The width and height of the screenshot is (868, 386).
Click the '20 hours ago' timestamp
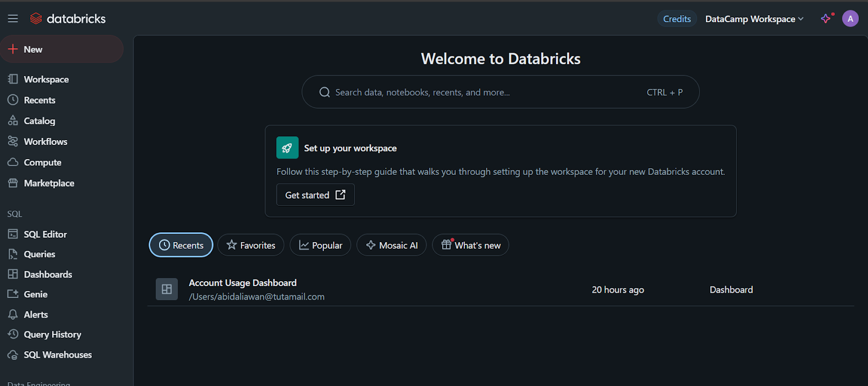coord(618,290)
